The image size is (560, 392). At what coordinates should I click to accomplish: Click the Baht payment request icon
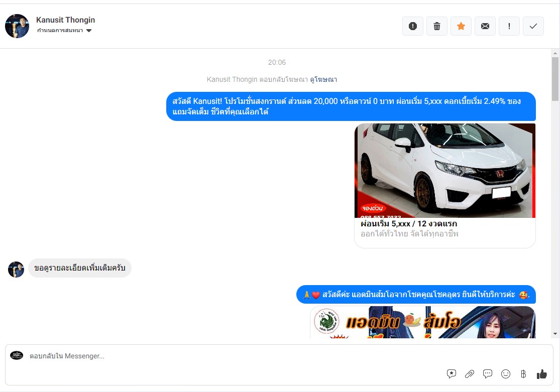(x=523, y=374)
